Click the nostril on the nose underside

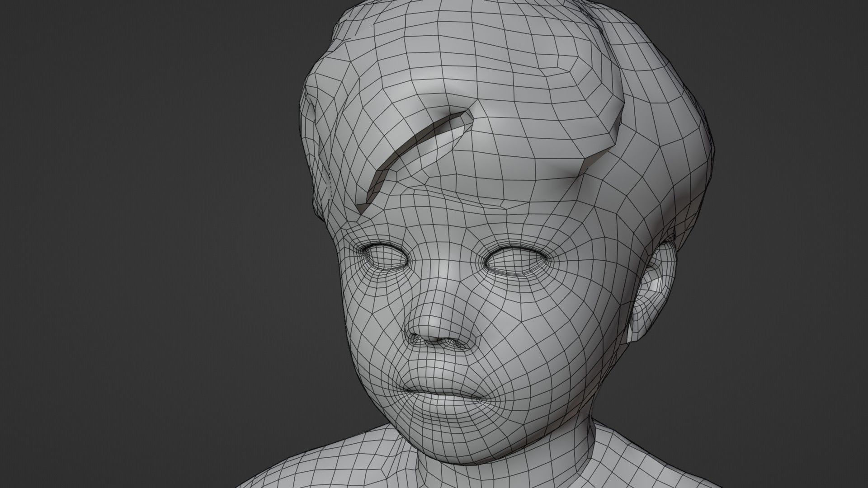point(416,337)
